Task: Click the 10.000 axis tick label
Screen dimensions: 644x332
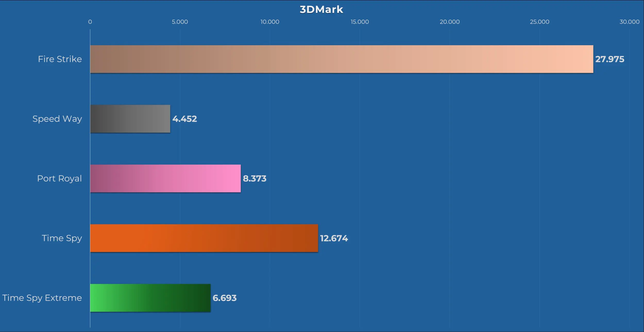Action: tap(270, 22)
